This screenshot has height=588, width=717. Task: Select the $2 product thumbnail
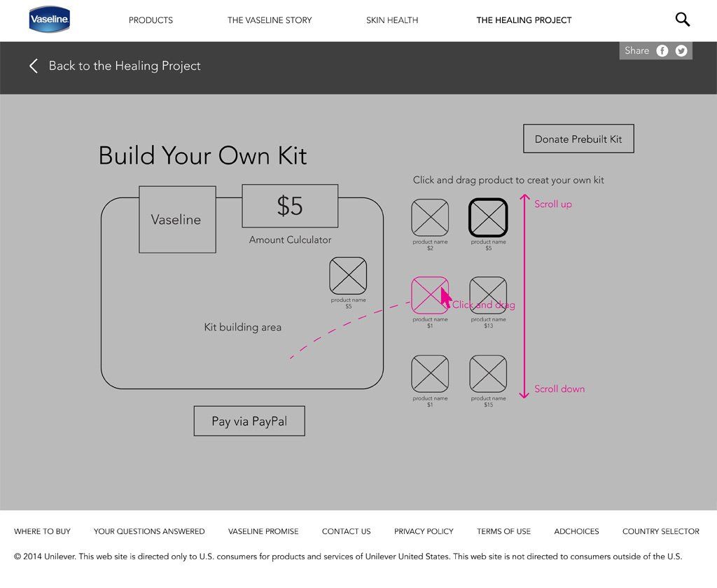430,218
